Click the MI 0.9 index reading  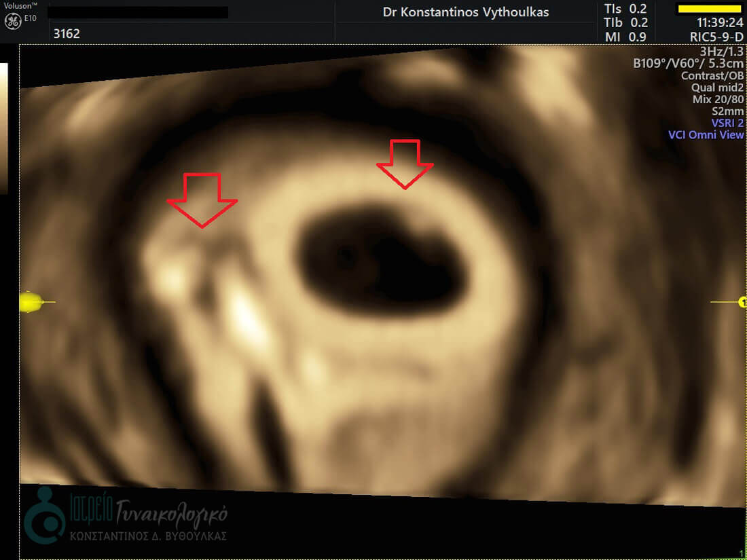click(625, 37)
